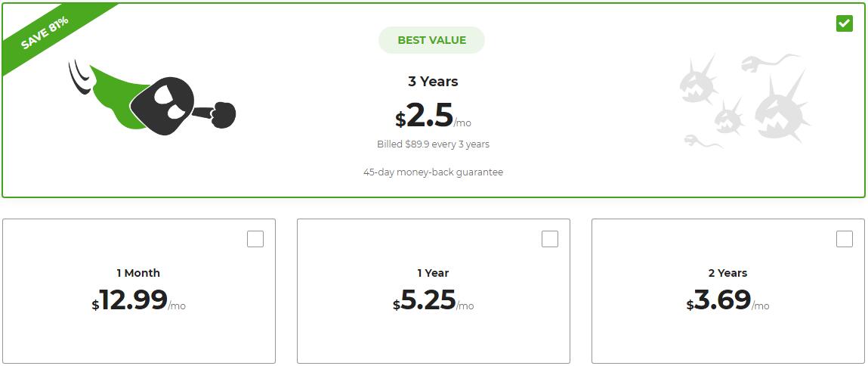Click the 3 Years plan title

433,82
